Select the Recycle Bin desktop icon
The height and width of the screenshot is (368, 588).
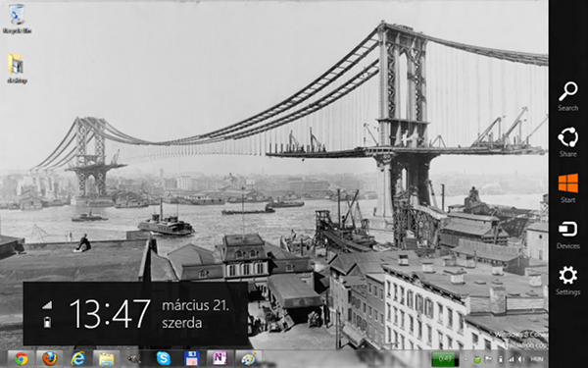coord(17,19)
